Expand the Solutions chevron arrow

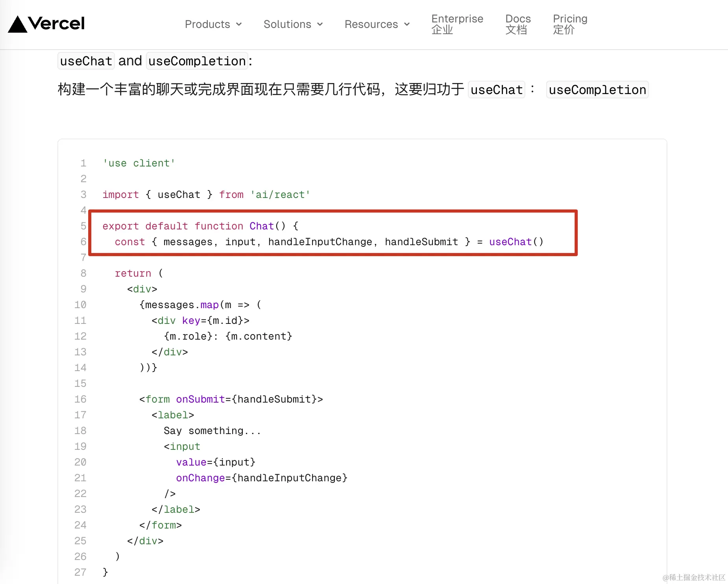point(320,24)
